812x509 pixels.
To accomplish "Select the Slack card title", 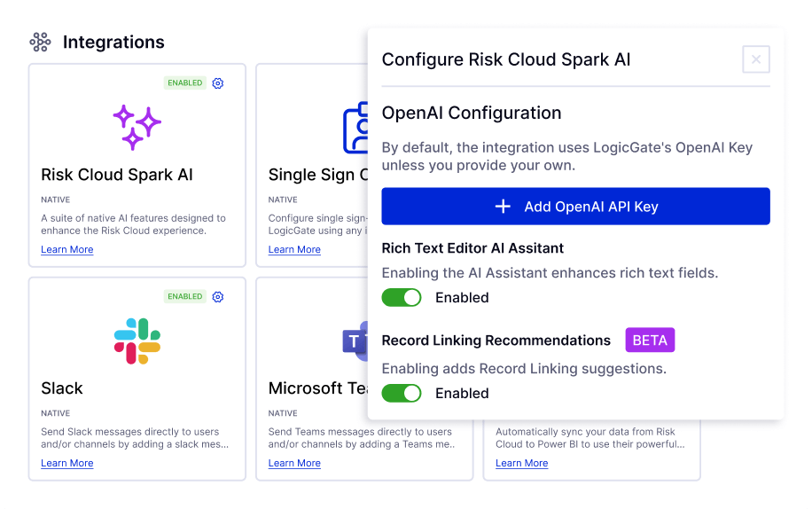I will point(62,388).
